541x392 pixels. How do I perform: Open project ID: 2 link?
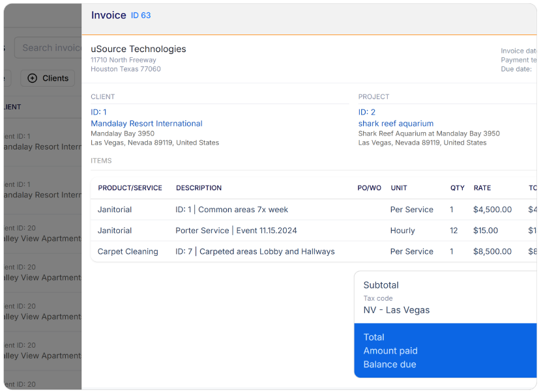[367, 112]
